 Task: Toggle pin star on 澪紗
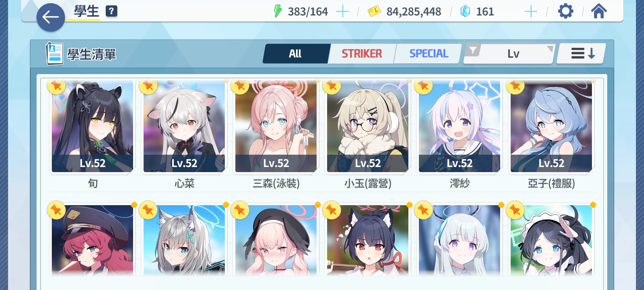[x=423, y=86]
